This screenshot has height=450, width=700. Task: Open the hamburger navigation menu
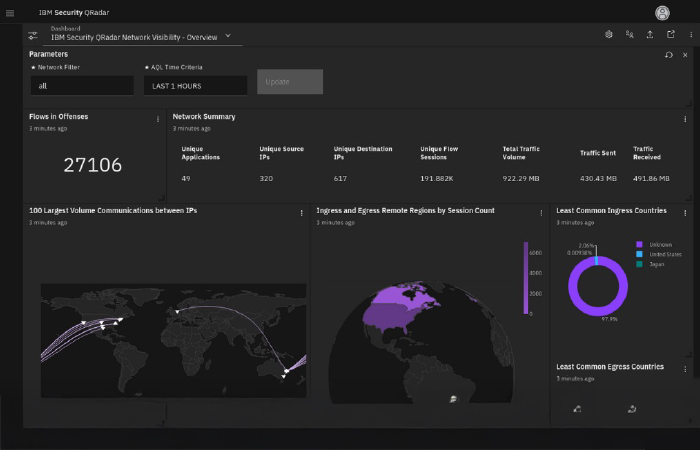click(x=10, y=13)
